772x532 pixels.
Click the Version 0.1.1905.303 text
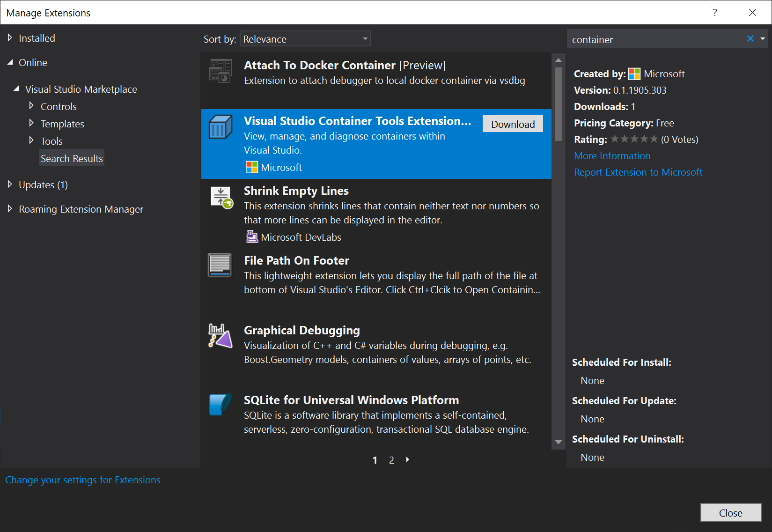(620, 90)
